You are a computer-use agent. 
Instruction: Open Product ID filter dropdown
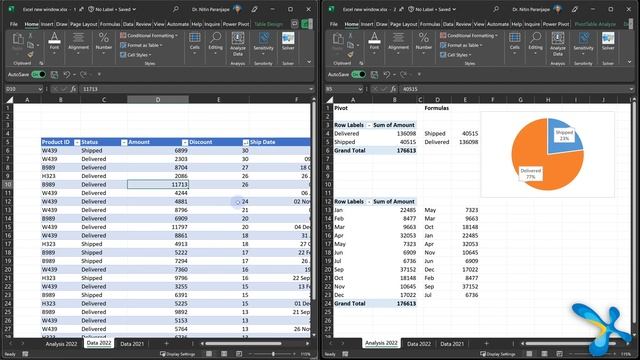[77, 142]
